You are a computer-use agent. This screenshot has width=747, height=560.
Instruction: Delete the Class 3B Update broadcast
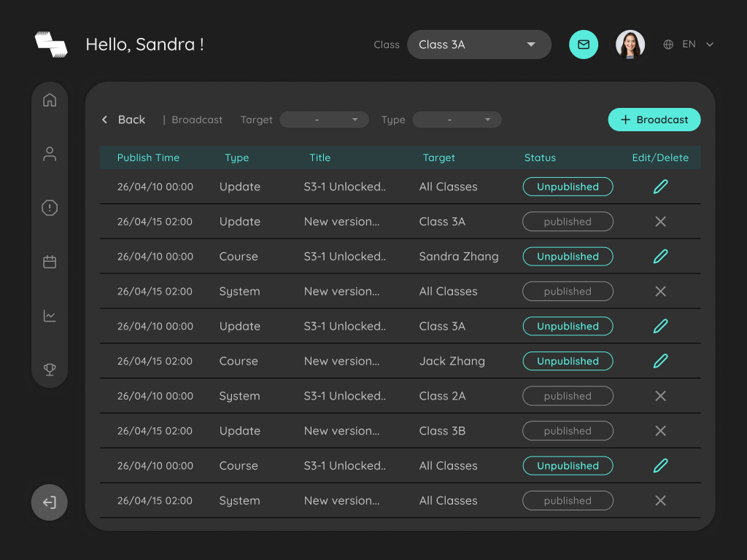(660, 431)
